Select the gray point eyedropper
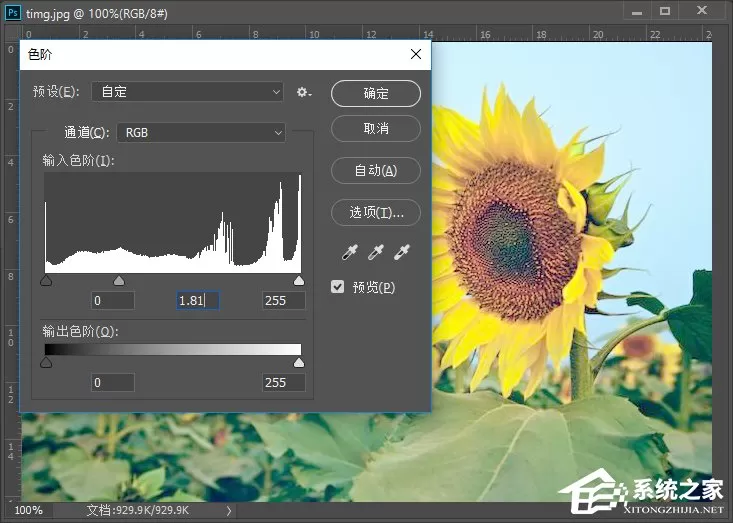 [375, 252]
